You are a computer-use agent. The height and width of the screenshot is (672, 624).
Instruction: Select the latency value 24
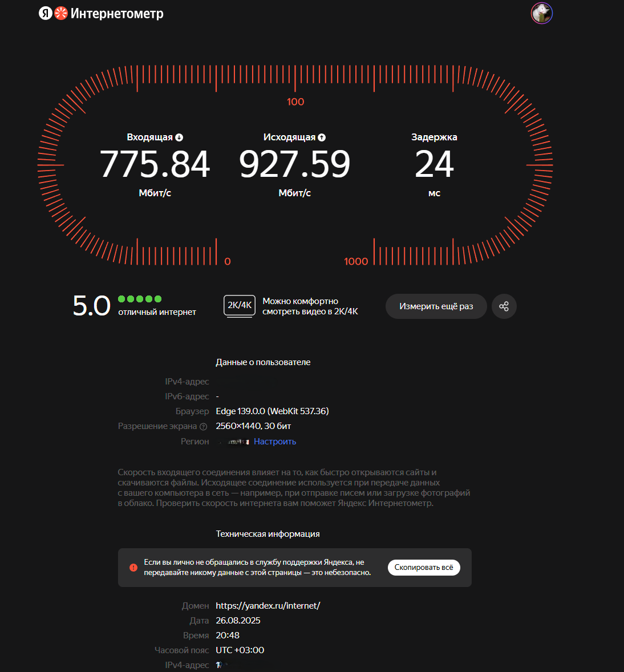click(x=434, y=164)
